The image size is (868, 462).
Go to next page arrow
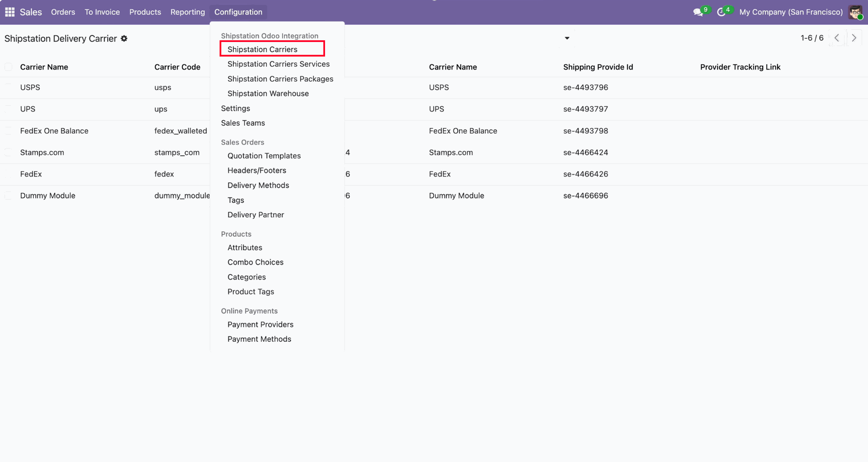click(x=854, y=38)
